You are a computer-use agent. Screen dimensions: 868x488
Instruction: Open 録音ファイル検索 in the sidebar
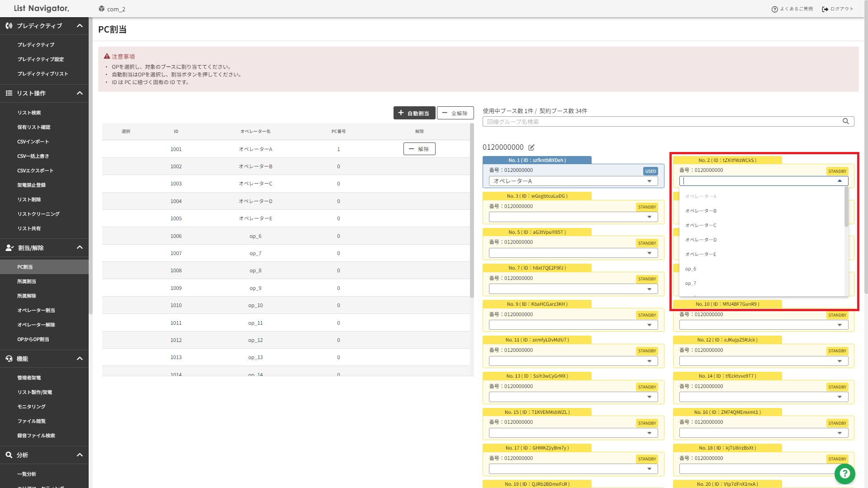(44, 436)
